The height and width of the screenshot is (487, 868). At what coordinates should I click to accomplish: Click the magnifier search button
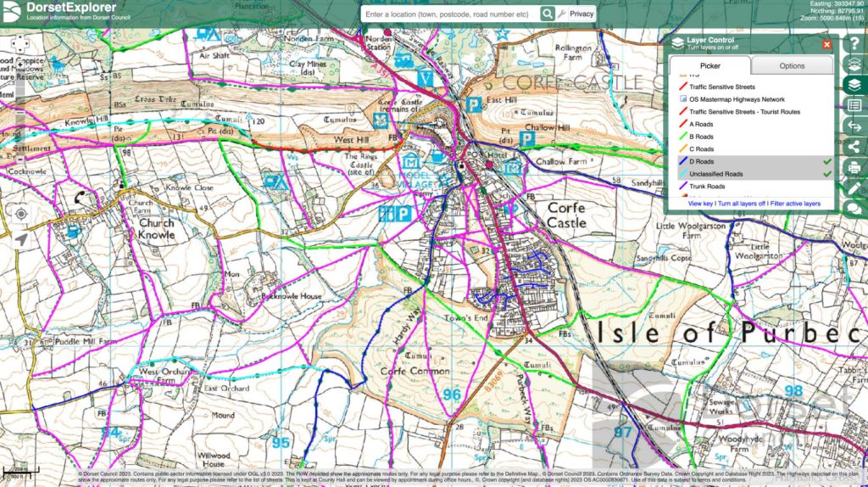pyautogui.click(x=548, y=14)
